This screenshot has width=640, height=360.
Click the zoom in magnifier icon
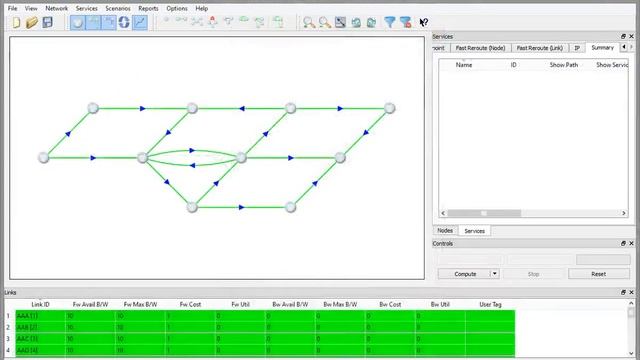[x=309, y=22]
